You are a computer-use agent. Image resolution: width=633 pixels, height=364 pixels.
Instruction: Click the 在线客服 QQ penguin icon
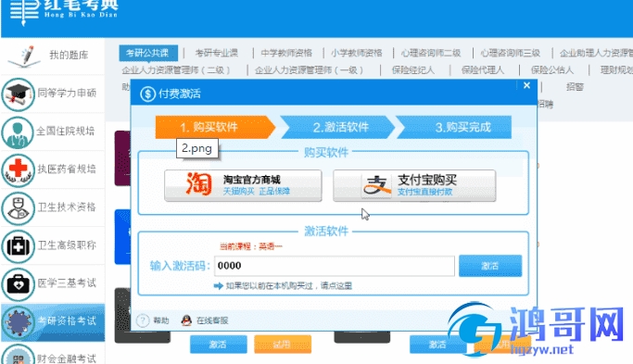pyautogui.click(x=186, y=320)
